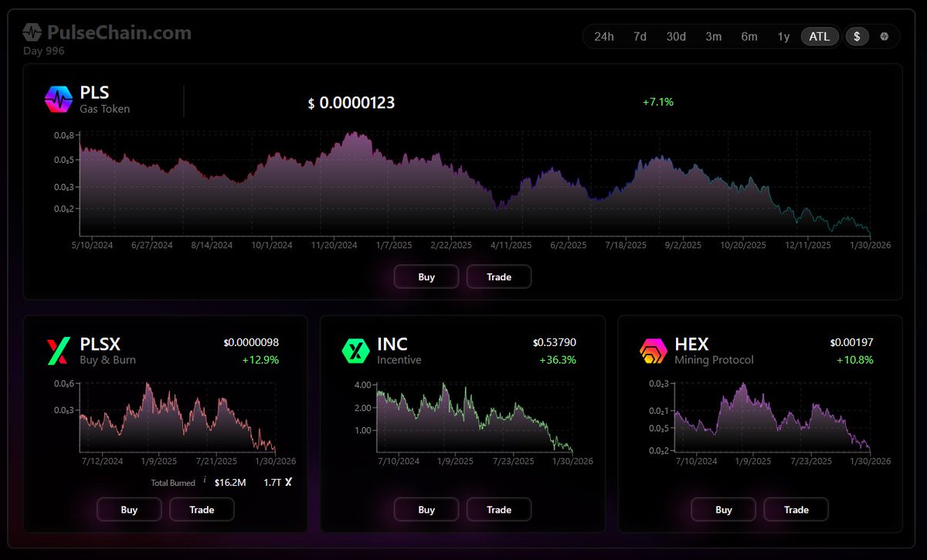This screenshot has height=560, width=927.
Task: Click the Mining Protocol subtitle
Action: [x=715, y=360]
